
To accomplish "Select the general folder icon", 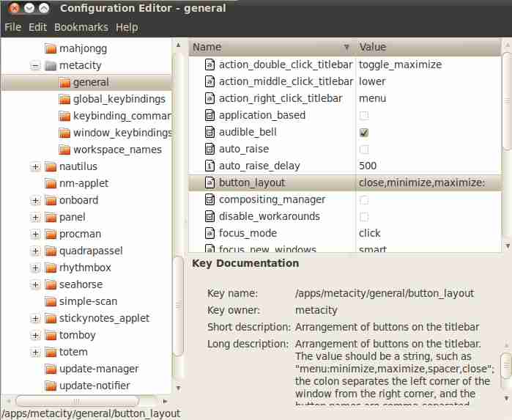I will click(x=64, y=82).
